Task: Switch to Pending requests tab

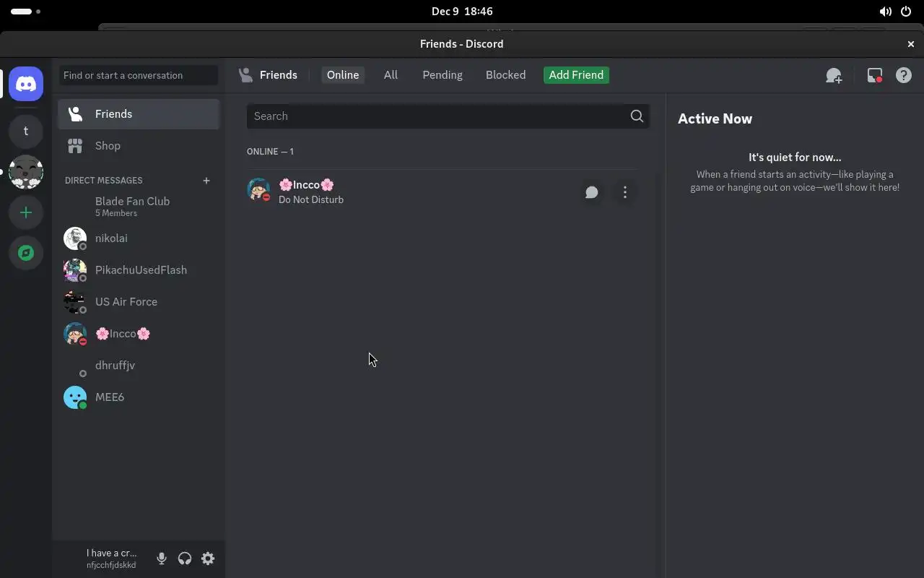Action: point(443,75)
